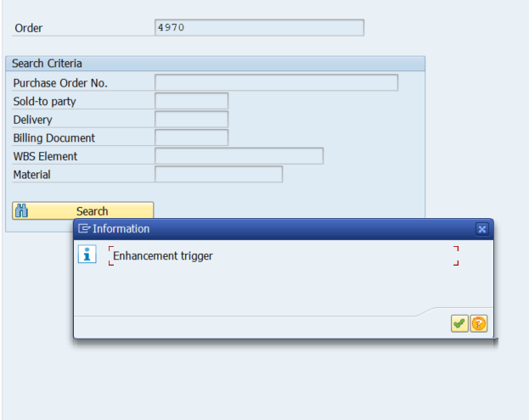Image resolution: width=529 pixels, height=420 pixels.
Task: Click the blue info icon in dialog
Action: tap(87, 254)
